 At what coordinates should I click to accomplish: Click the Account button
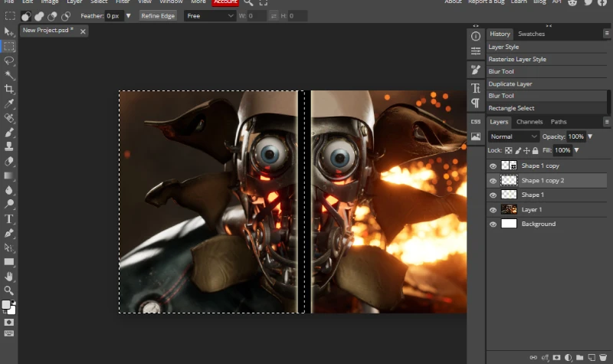(x=225, y=2)
